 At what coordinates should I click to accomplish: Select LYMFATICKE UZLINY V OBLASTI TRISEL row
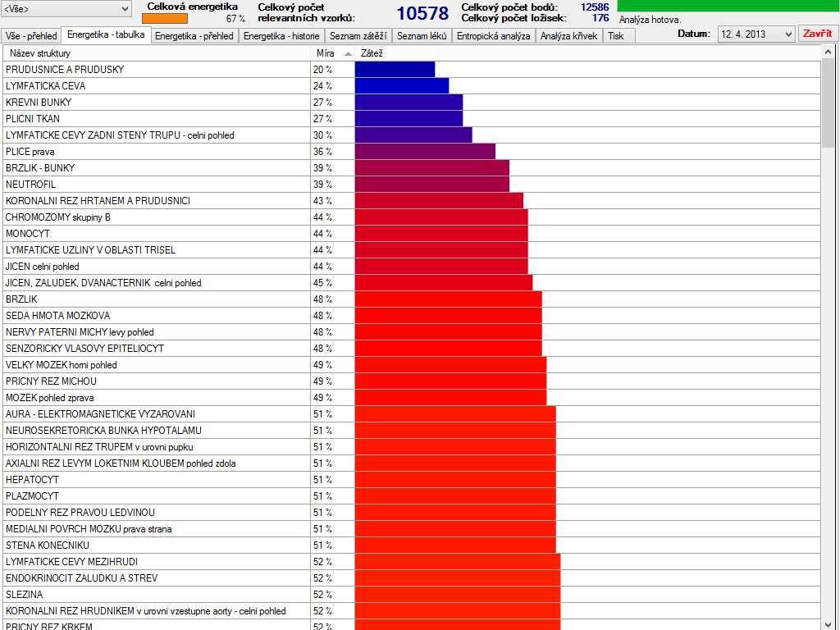412,249
